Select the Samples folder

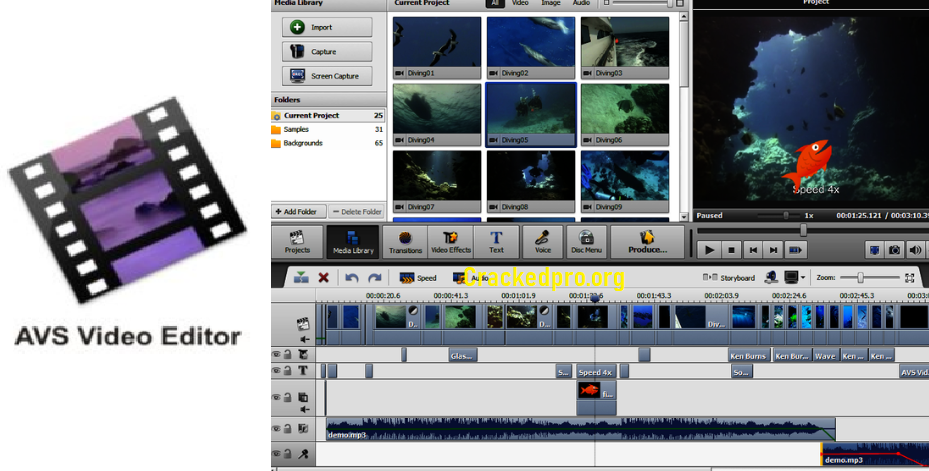pos(328,129)
